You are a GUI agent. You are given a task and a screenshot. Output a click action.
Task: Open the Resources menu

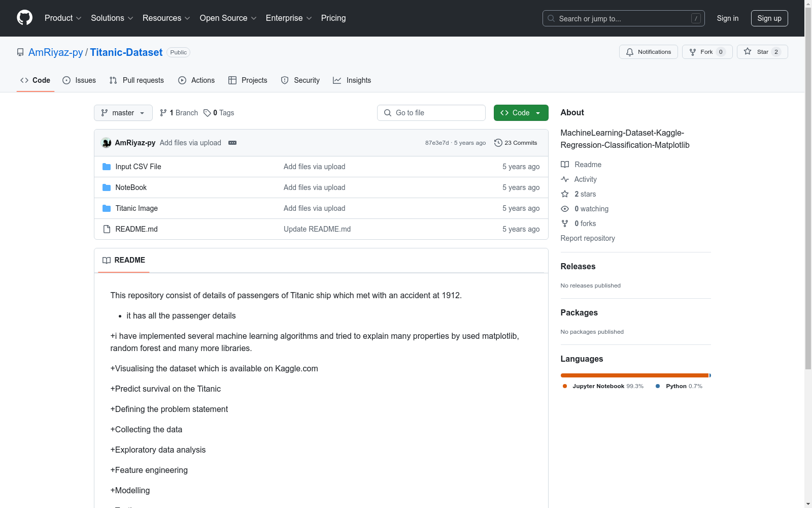[166, 18]
